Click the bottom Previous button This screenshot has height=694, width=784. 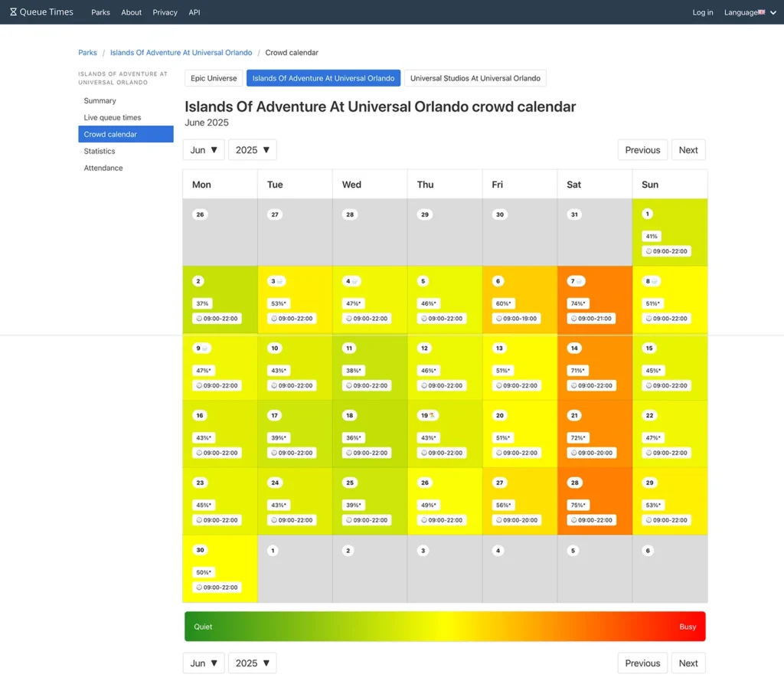(642, 663)
